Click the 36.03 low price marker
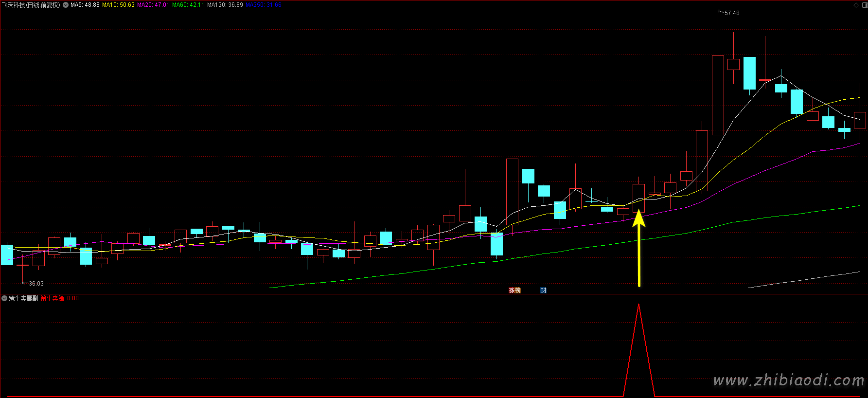This screenshot has width=868, height=398. 36,284
